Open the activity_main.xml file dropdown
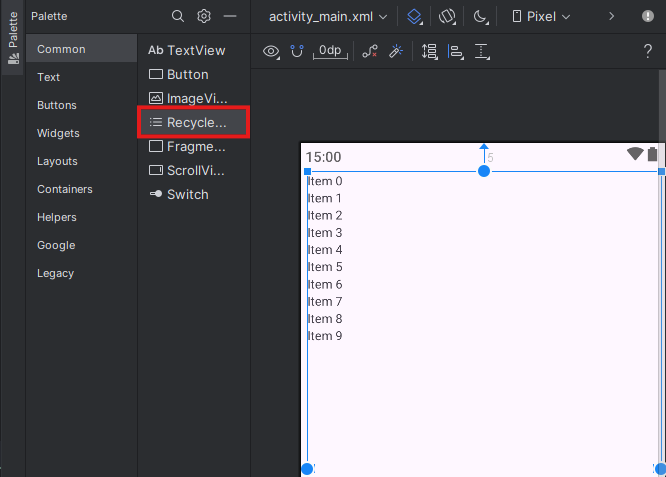Viewport: 666px width, 477px height. coord(328,16)
